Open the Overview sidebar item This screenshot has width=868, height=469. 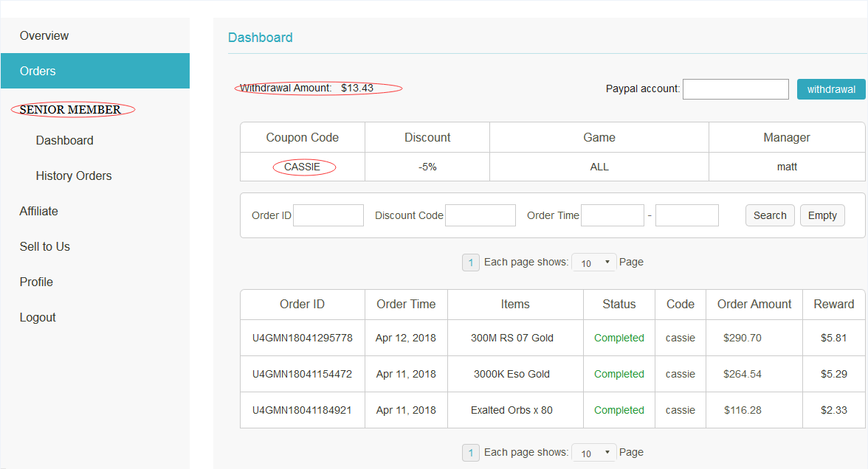44,36
